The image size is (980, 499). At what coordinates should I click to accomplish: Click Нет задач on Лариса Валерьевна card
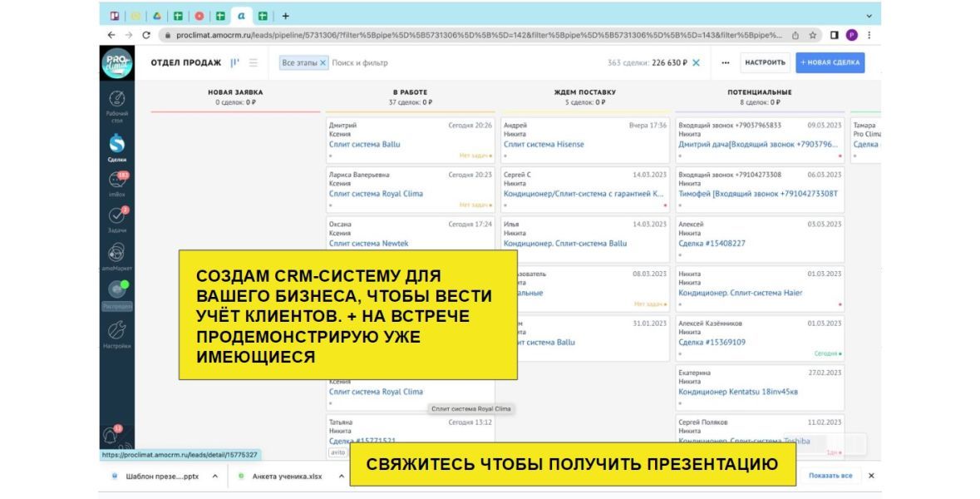(x=475, y=205)
